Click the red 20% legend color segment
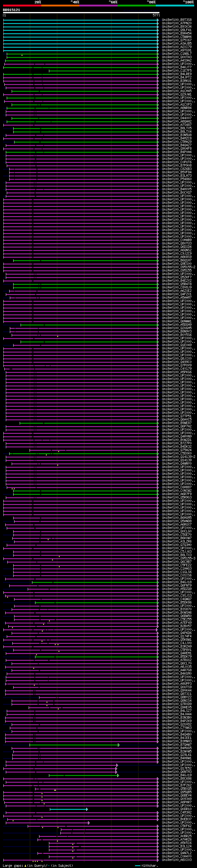 (22, 6)
